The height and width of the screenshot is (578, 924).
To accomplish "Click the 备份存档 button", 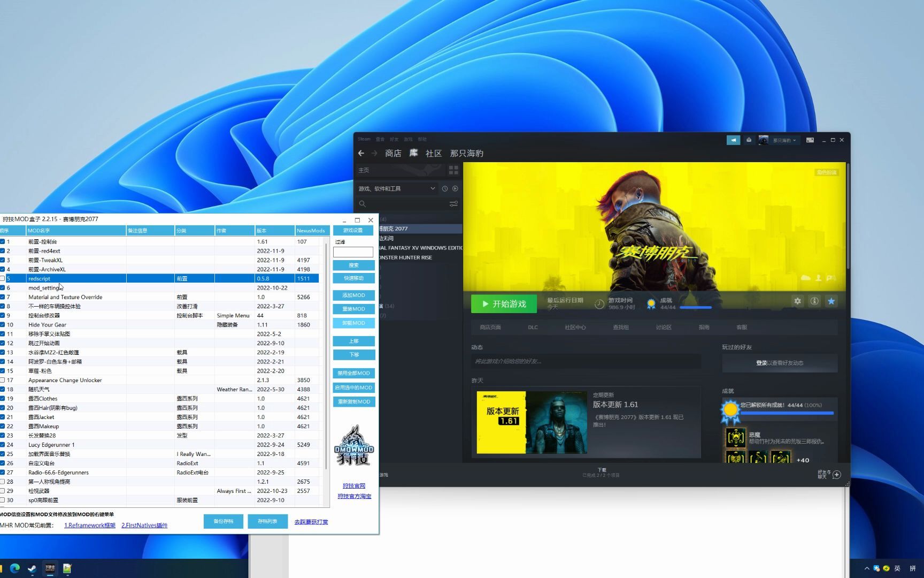I will coord(224,521).
